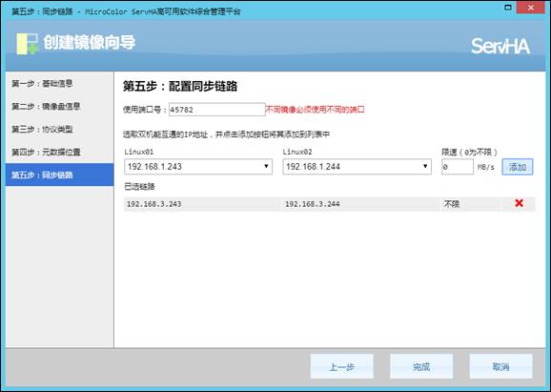Image resolution: width=551 pixels, height=392 pixels.
Task: Select the 192.168.3.244 entry in selected links
Action: click(x=313, y=204)
